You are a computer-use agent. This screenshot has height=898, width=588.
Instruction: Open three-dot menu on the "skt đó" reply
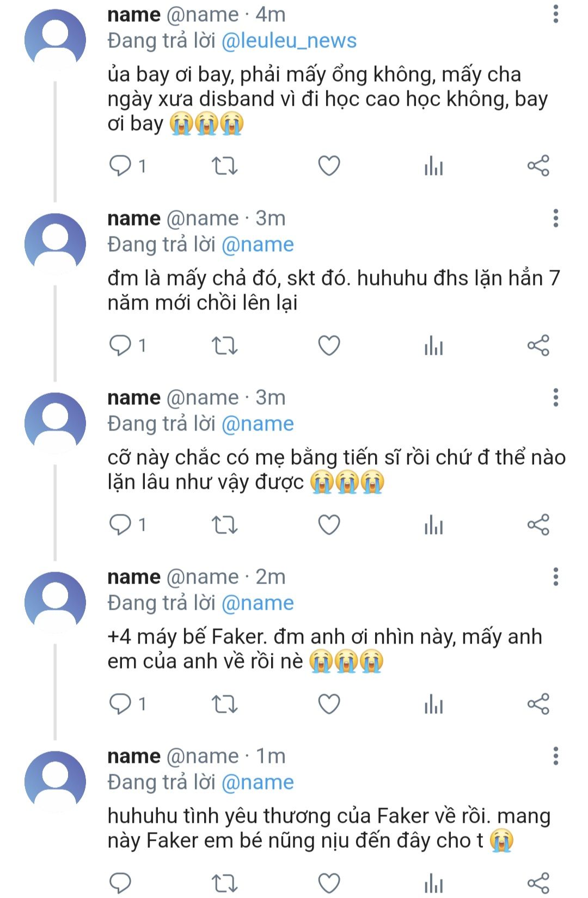click(x=555, y=218)
